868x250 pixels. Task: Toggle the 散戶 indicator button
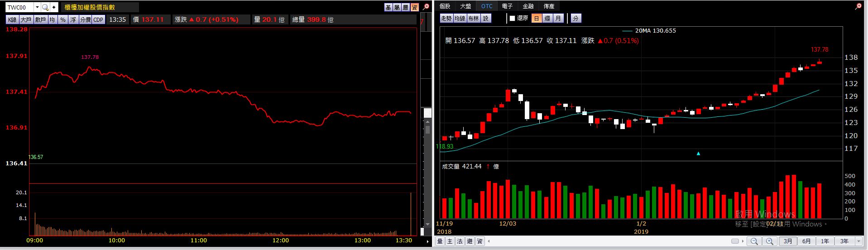(x=41, y=19)
